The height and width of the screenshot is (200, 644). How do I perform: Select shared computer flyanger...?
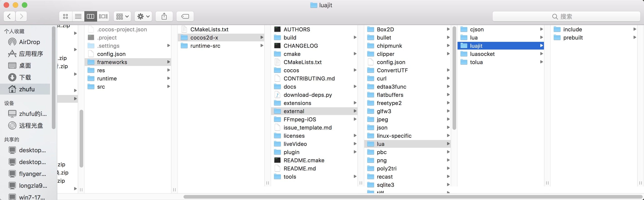coord(25,174)
